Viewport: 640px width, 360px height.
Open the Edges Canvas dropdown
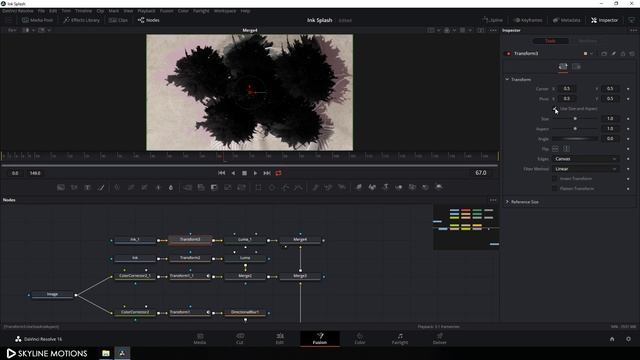tap(585, 159)
